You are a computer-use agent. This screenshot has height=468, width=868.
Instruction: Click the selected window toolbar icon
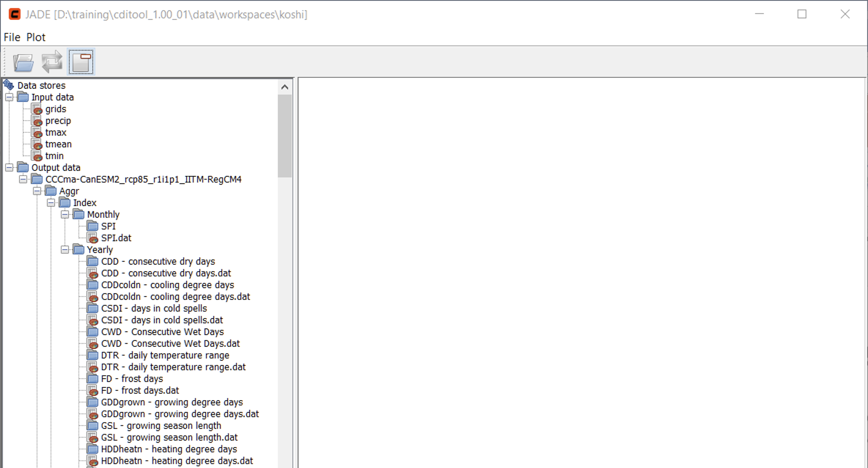click(x=81, y=62)
